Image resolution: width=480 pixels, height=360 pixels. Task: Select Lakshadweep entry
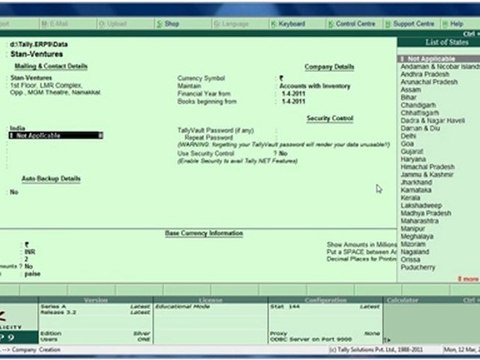tap(421, 205)
